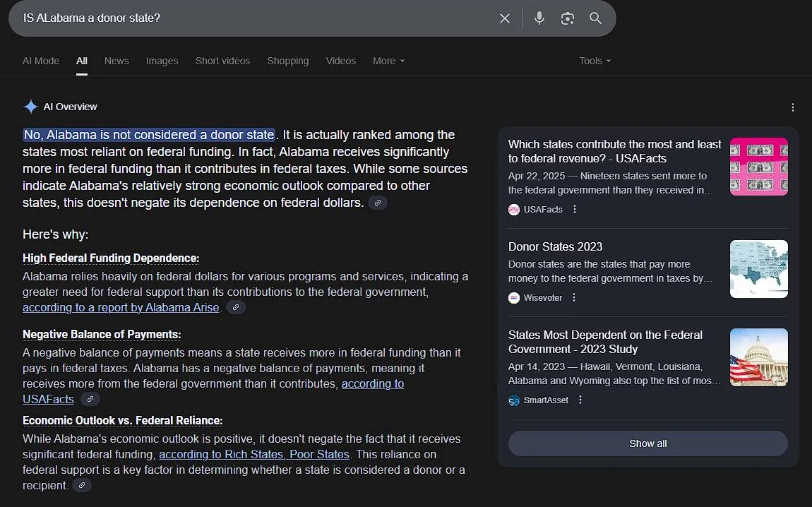
Task: Open 'according to Rich States, Poor States' link
Action: tap(254, 454)
